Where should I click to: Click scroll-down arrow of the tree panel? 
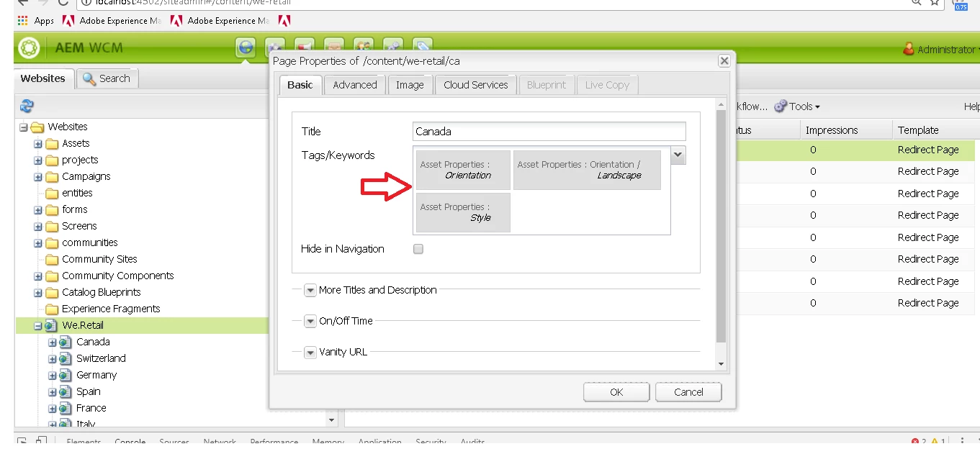click(x=332, y=420)
